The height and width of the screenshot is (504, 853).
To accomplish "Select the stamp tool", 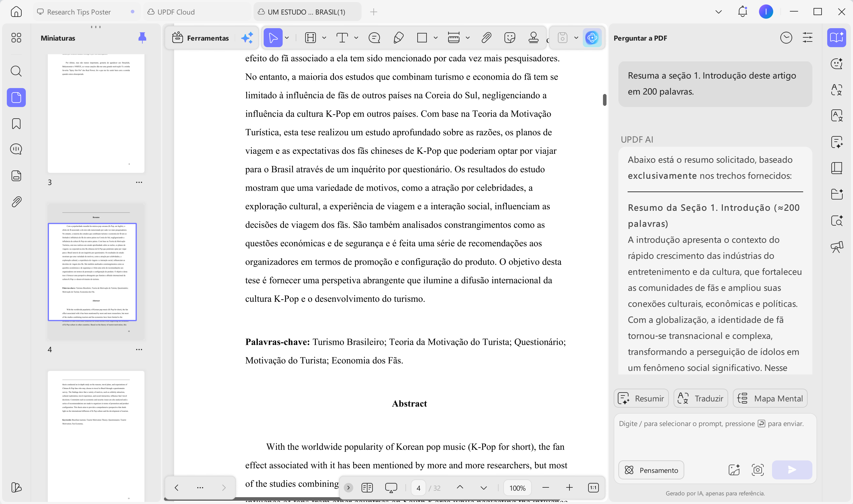I will pos(533,38).
